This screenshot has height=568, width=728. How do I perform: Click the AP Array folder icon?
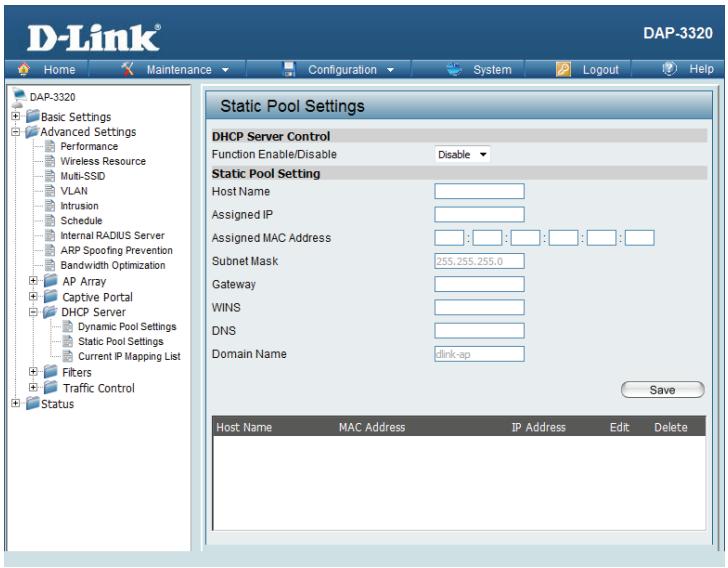tap(51, 281)
